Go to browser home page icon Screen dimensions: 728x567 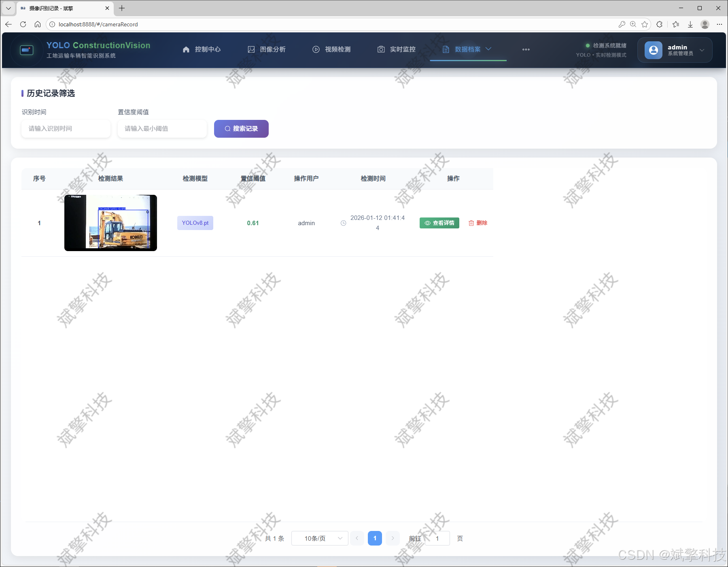click(x=38, y=24)
